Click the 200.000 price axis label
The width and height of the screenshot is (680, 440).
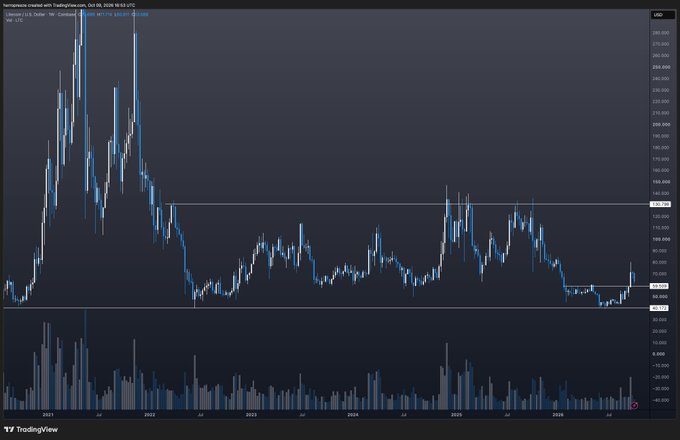click(x=661, y=124)
